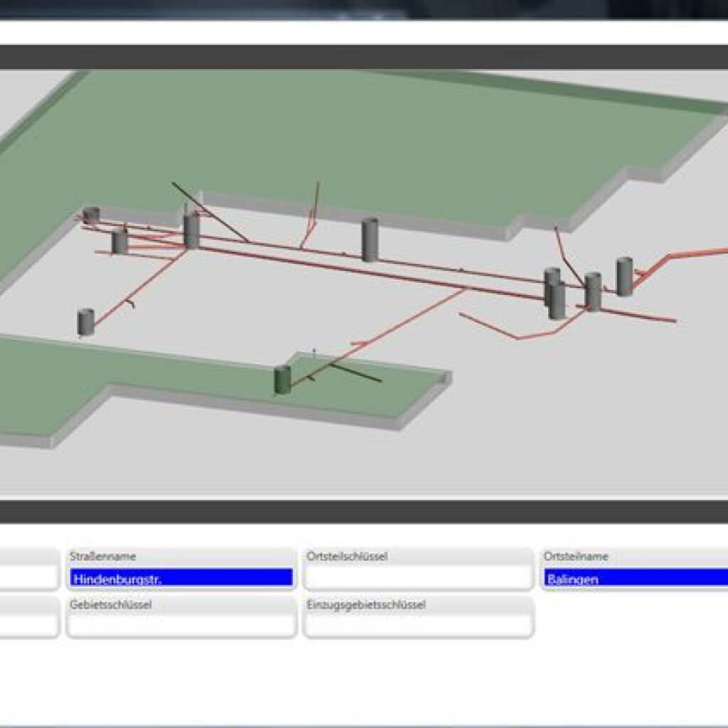Image resolution: width=728 pixels, height=728 pixels.
Task: Click the Straßenname field containing Hindenburgstr.
Action: pos(181,578)
